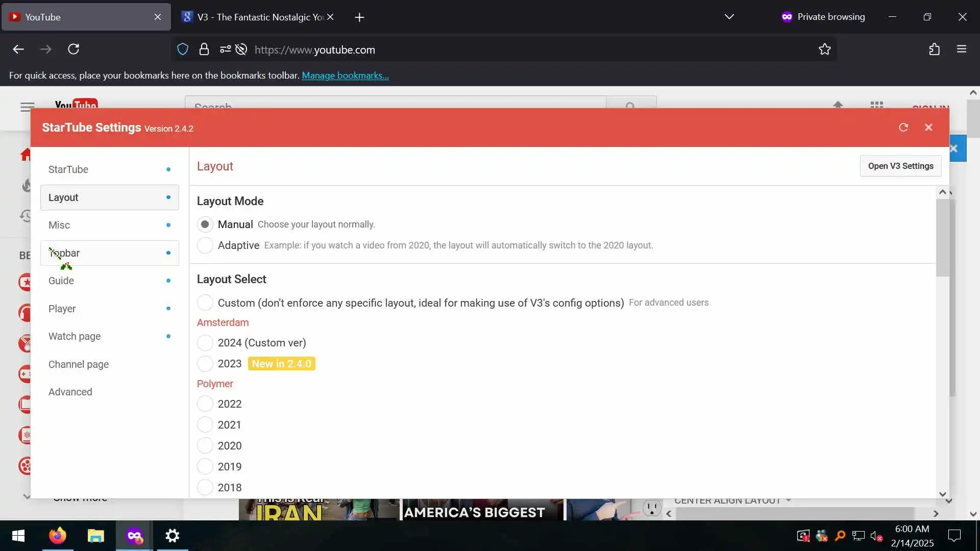The height and width of the screenshot is (551, 980).
Task: Reload the current browser page
Action: coord(73,49)
